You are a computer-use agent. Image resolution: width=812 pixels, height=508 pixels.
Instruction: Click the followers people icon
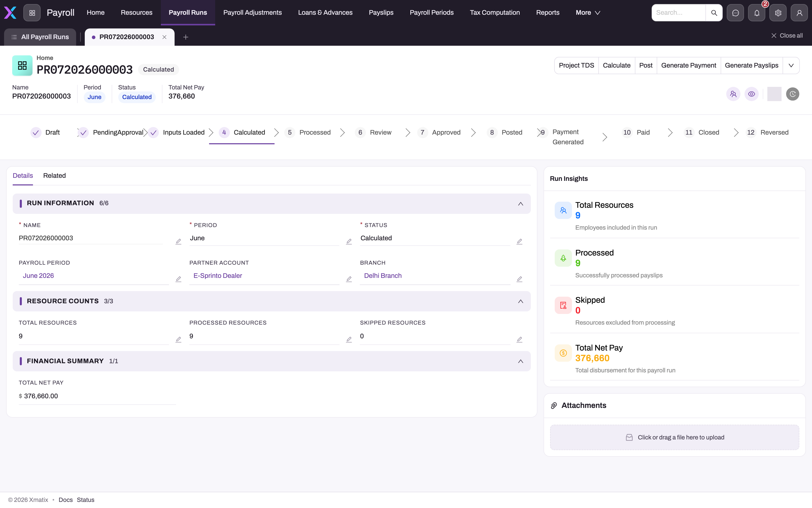[733, 94]
